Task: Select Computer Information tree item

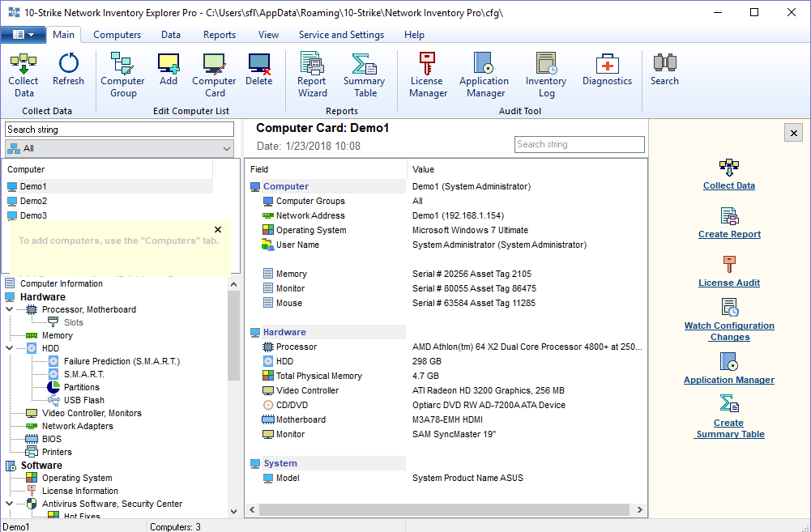Action: (61, 283)
